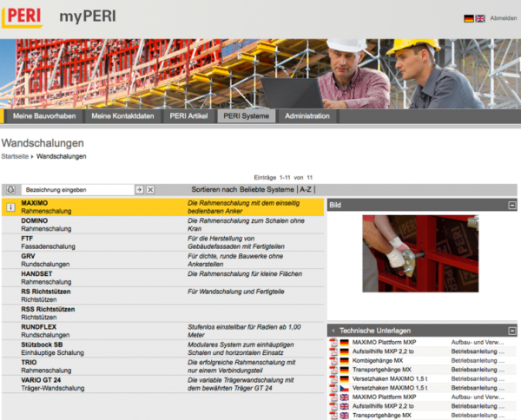This screenshot has width=521, height=420.
Task: Collapse the Bild panel
Action: tap(512, 205)
